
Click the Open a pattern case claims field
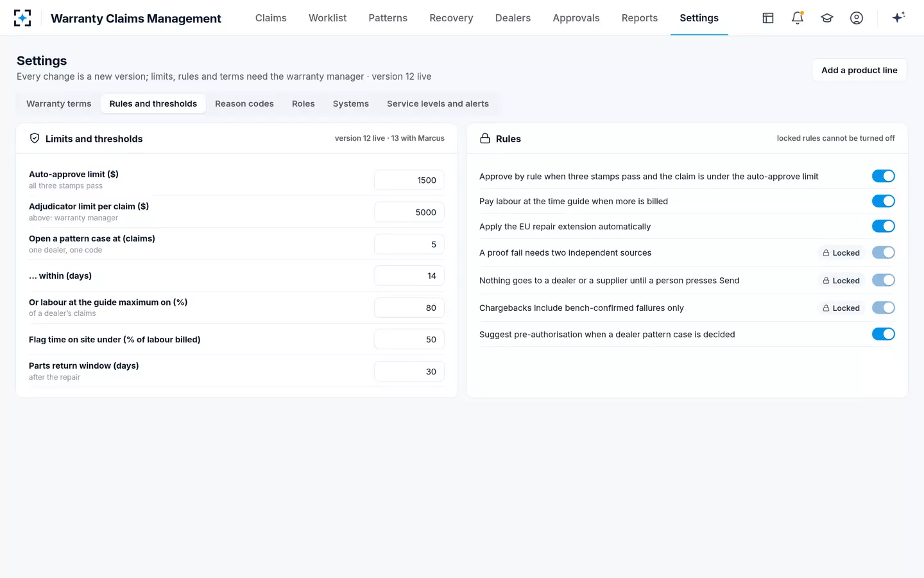click(x=409, y=245)
